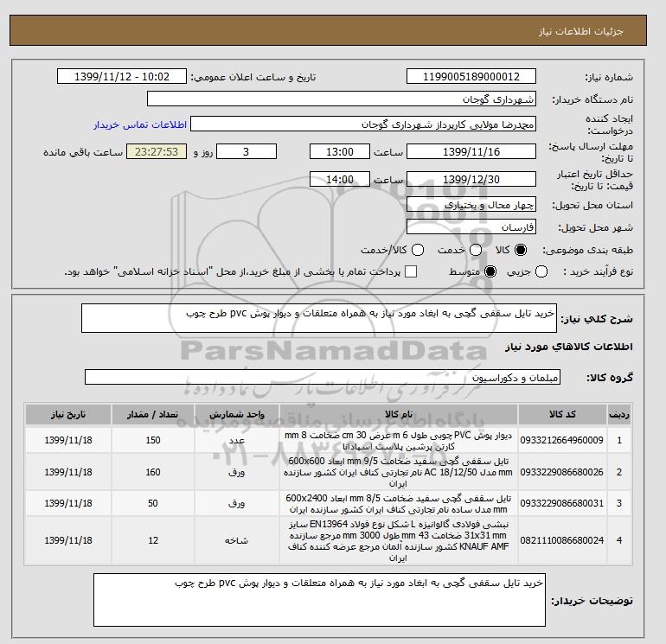Image resolution: width=666 pixels, height=644 pixels.
Task: Click the واحد شمارش column header
Action: (x=237, y=414)
